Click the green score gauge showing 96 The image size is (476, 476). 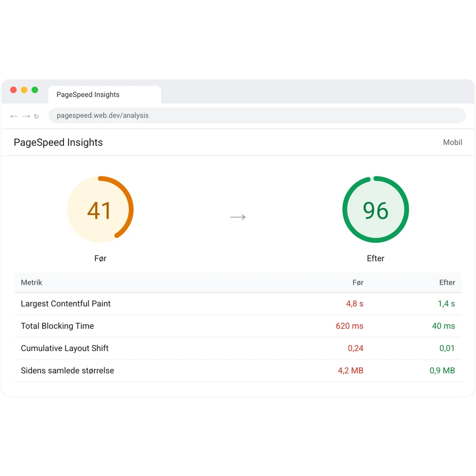[x=375, y=209]
